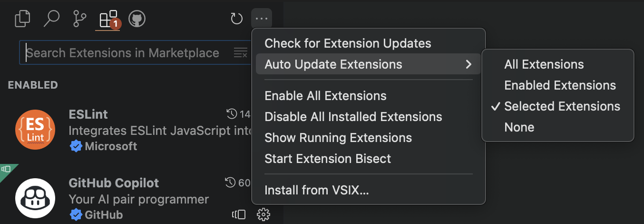
Task: Set auto update to None
Action: coord(519,127)
